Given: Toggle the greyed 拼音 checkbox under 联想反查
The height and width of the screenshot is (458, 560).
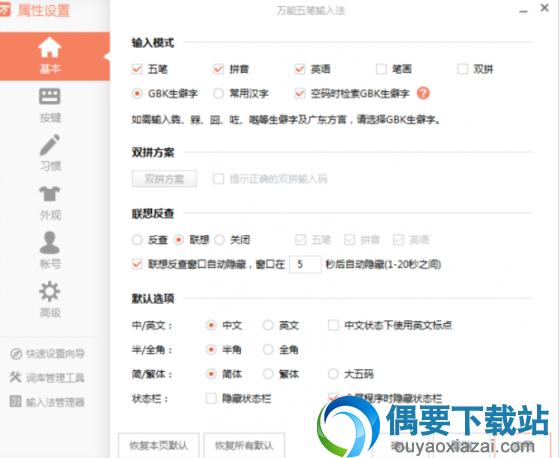Looking at the screenshot, I should pyautogui.click(x=349, y=240).
